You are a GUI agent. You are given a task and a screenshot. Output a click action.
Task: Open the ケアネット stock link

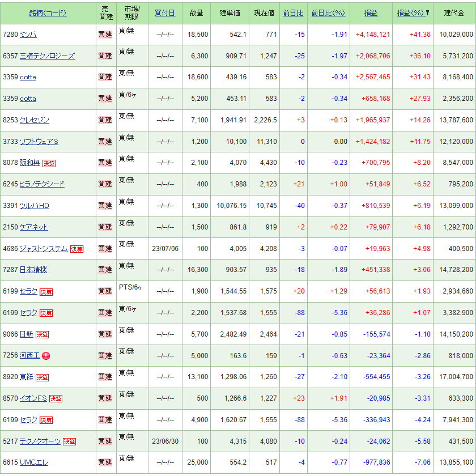tap(33, 227)
